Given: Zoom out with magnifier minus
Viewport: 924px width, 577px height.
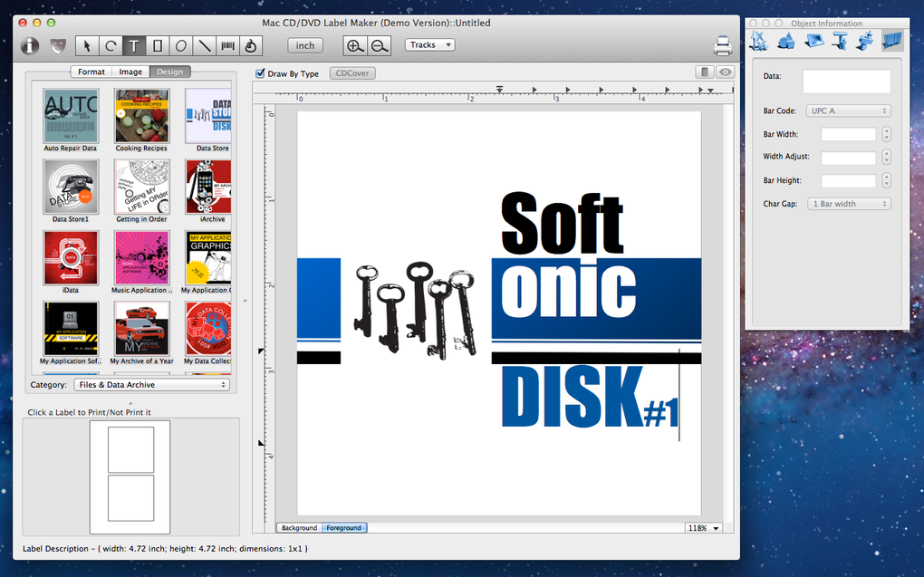Looking at the screenshot, I should pyautogui.click(x=379, y=45).
